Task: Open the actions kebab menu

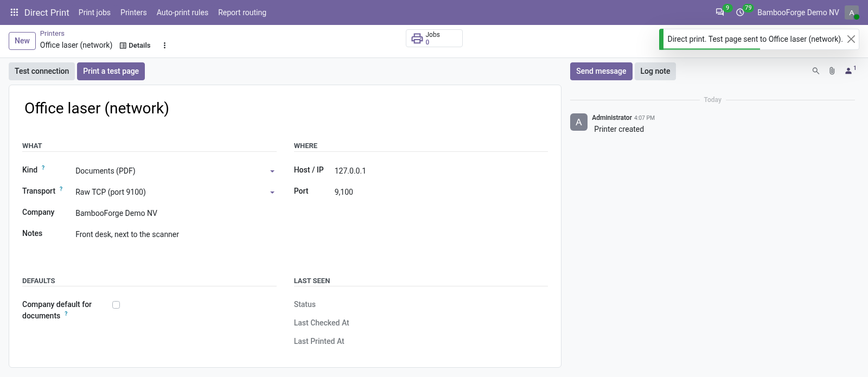Action: [164, 46]
